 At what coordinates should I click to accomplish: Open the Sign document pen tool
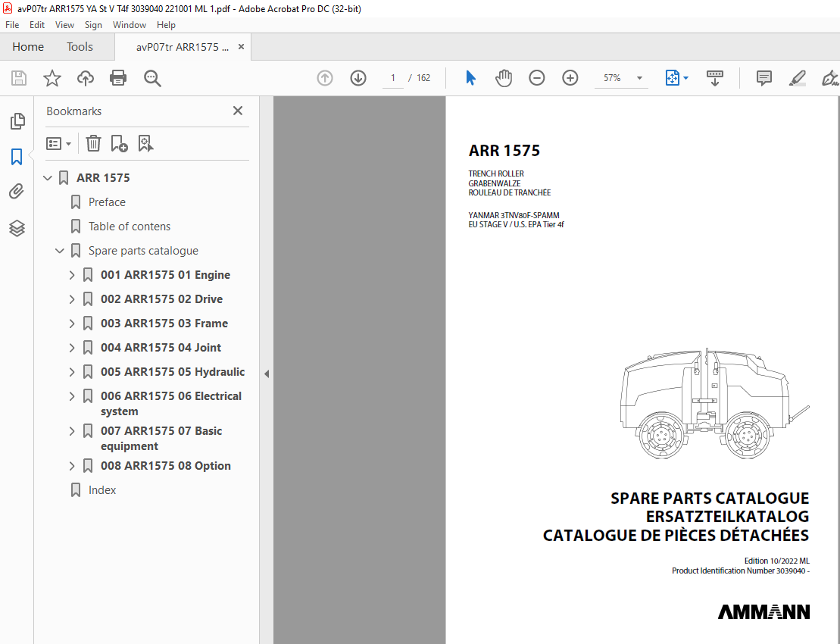830,78
